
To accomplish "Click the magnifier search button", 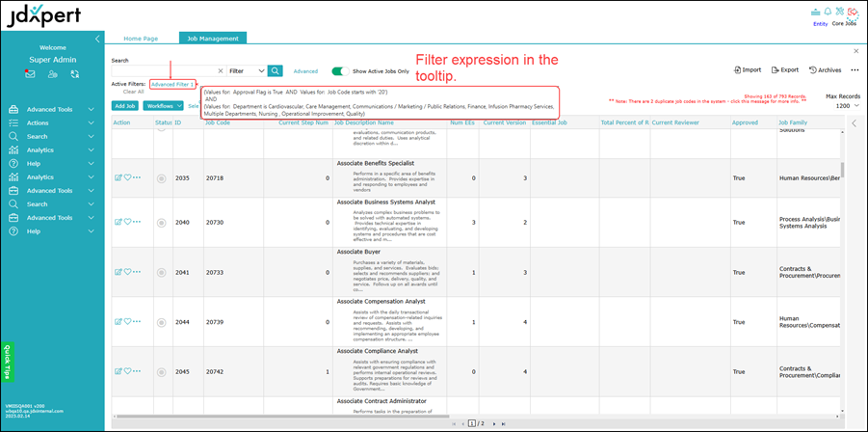I will pyautogui.click(x=276, y=71).
